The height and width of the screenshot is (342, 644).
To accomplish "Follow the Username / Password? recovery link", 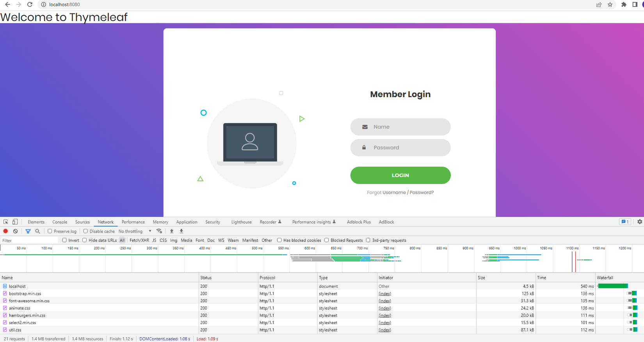I will [408, 193].
